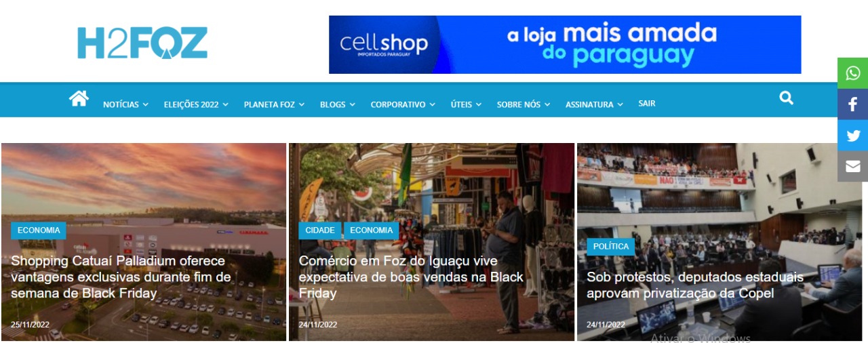
Task: Select the Cidade category tag
Action: click(x=320, y=230)
